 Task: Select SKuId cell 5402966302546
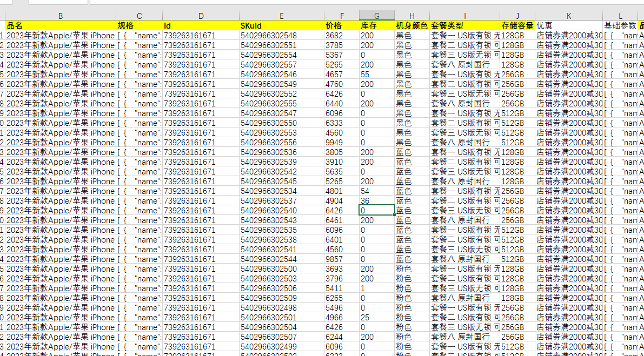pyautogui.click(x=281, y=74)
